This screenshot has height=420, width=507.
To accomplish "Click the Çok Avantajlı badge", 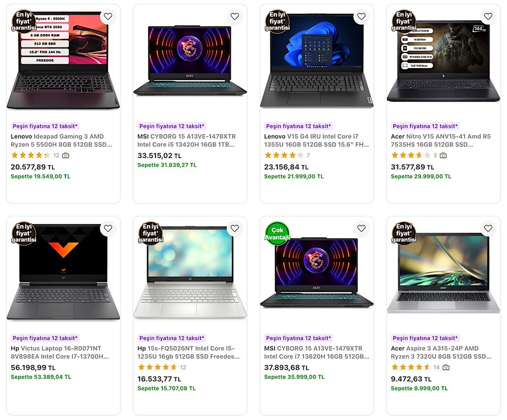I will click(277, 234).
